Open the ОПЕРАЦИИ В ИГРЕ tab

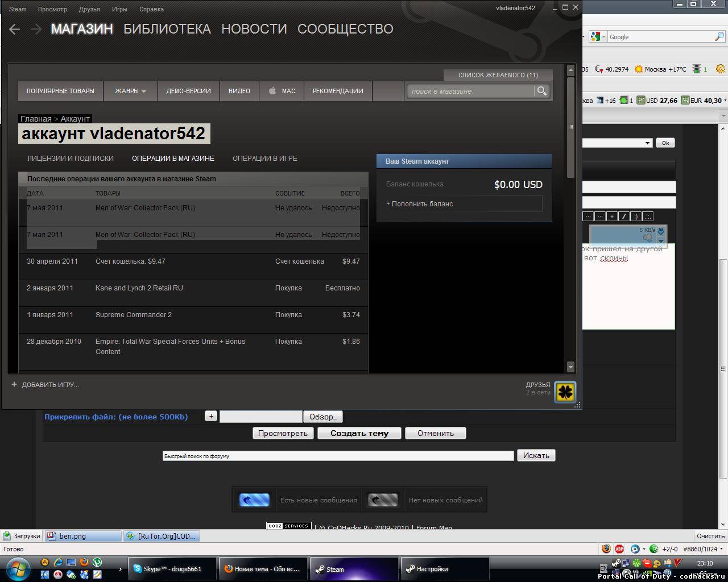click(265, 159)
